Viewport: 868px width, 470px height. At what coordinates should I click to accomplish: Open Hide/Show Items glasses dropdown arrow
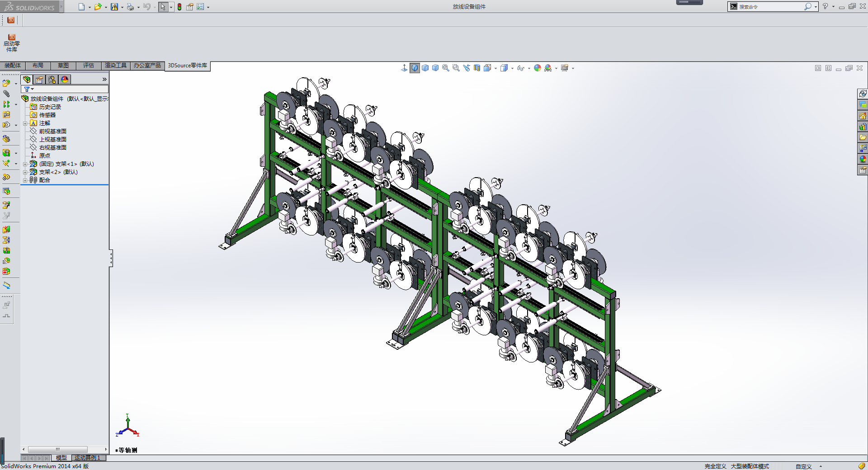point(529,68)
